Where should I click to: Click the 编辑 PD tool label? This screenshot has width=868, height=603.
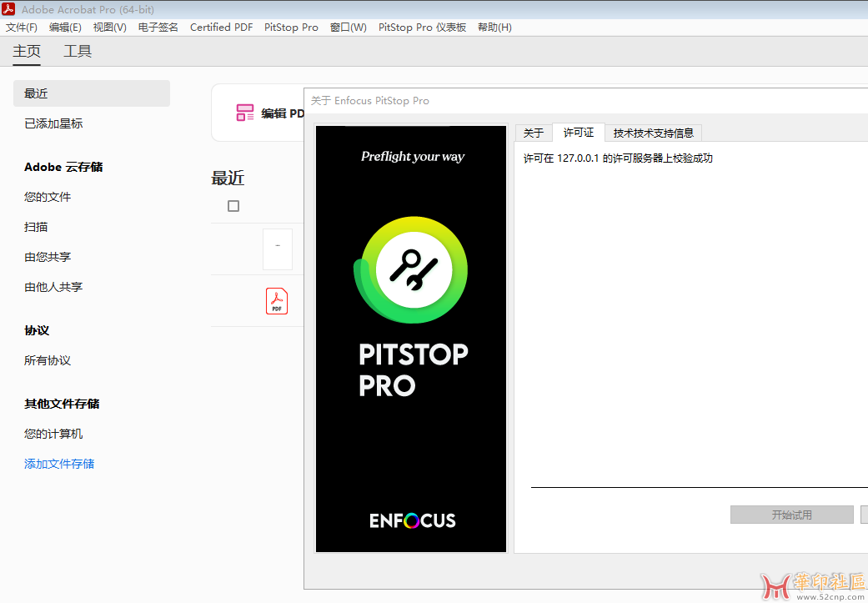point(283,113)
